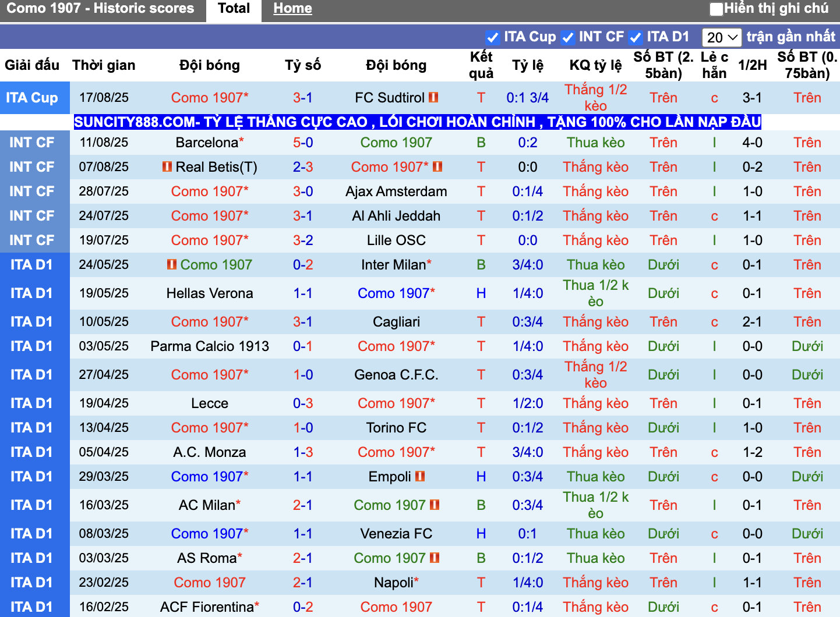Click Parma Calcio 1913 team name

(x=210, y=346)
